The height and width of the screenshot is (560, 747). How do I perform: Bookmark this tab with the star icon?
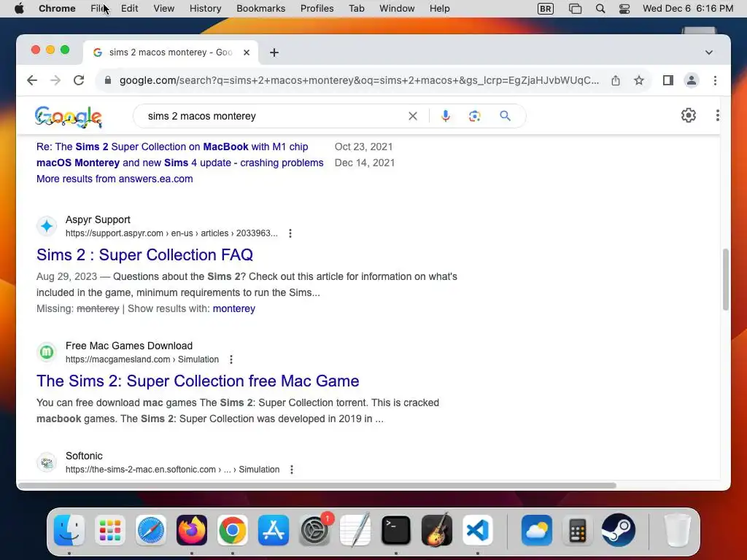639,80
